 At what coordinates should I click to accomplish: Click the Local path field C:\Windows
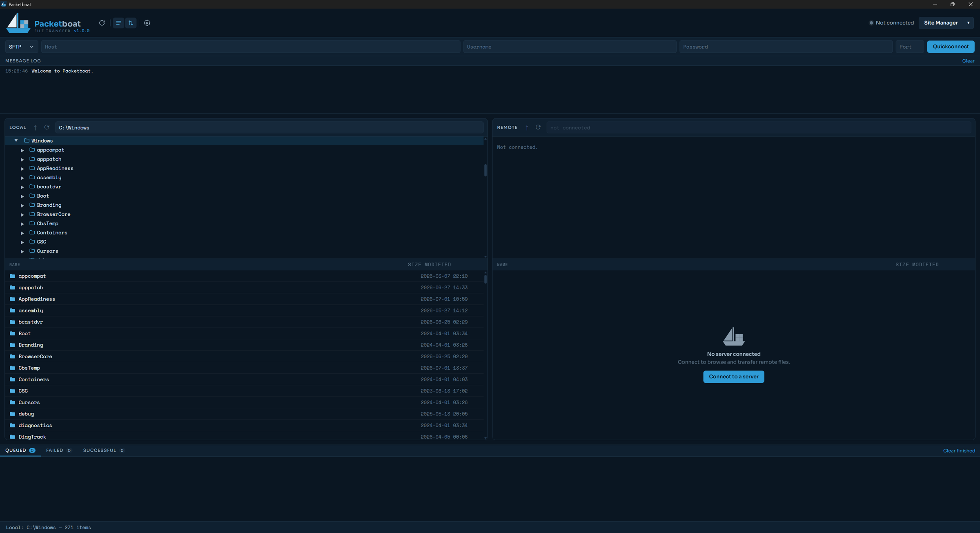click(269, 127)
